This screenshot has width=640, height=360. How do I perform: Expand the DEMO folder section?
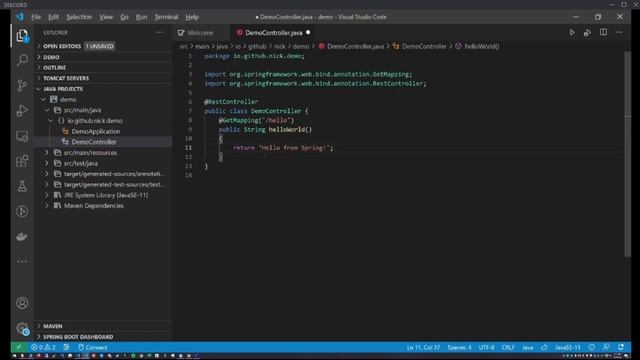(x=104, y=57)
